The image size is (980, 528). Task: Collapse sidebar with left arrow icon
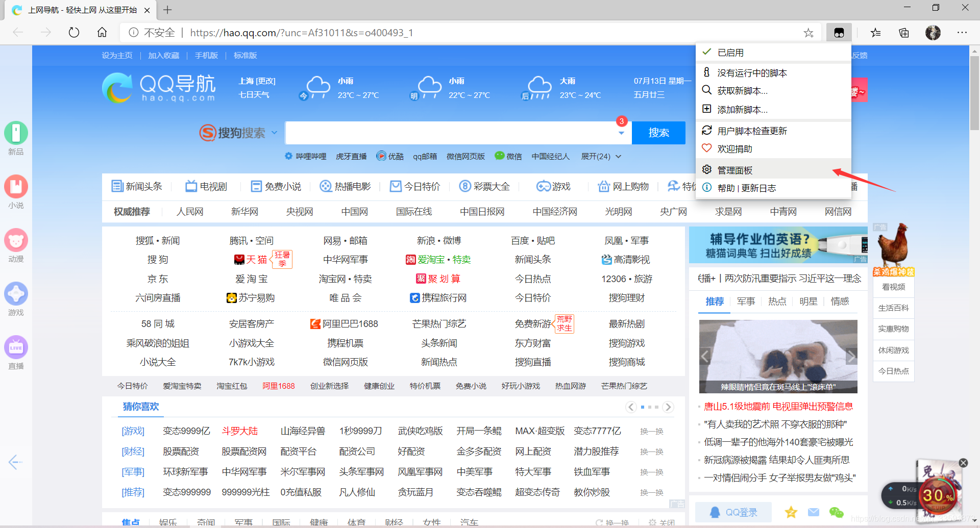click(x=15, y=462)
